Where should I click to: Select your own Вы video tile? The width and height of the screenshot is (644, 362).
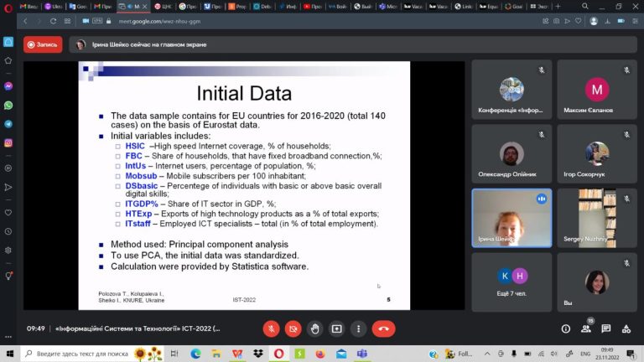(x=597, y=282)
